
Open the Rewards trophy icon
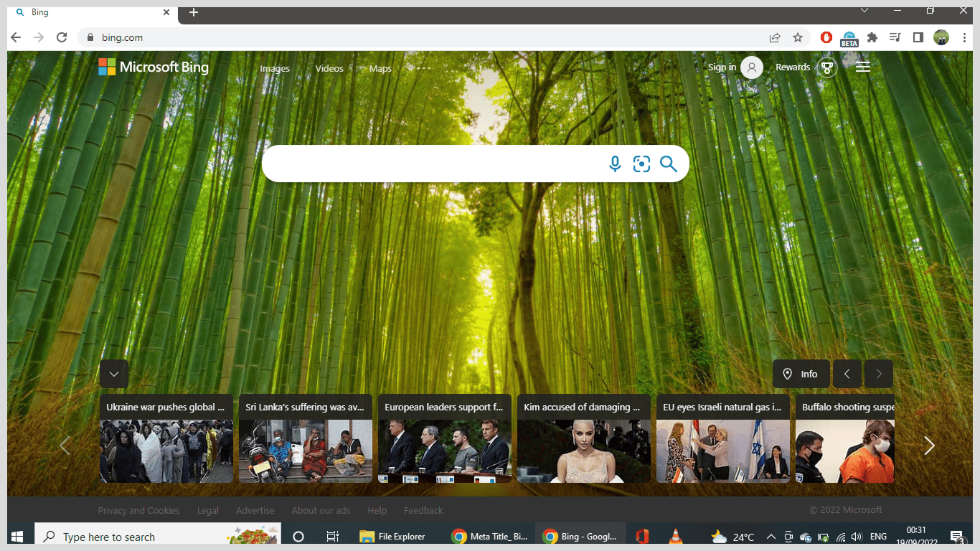tap(827, 67)
